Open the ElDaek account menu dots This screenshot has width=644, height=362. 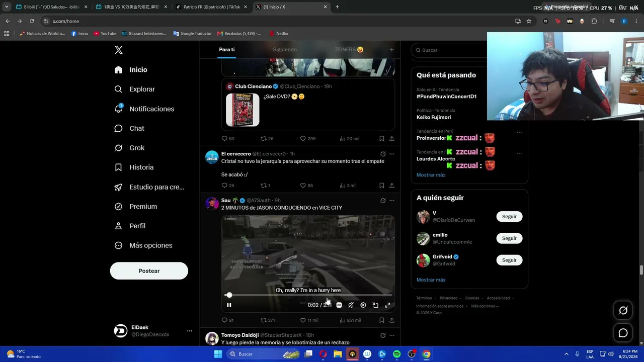[x=190, y=331]
